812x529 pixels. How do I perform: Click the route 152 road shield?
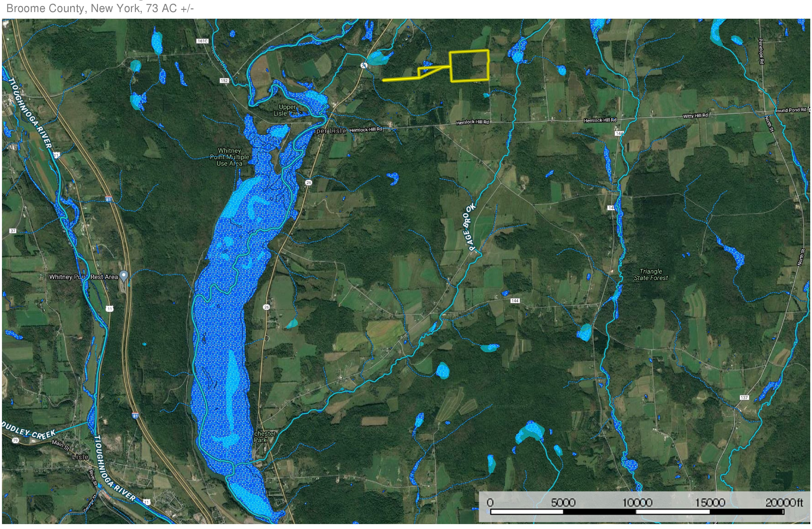[x=224, y=80]
